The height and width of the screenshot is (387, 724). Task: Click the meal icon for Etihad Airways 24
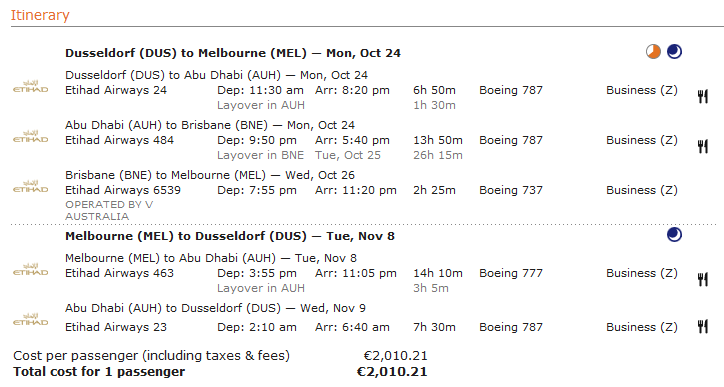pos(702,96)
